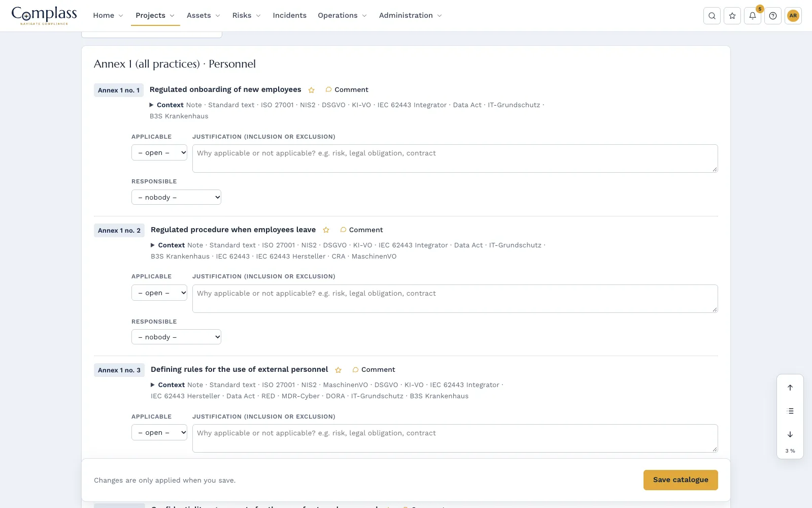This screenshot has height=508, width=812.
Task: Save catalogue changes
Action: (681, 480)
